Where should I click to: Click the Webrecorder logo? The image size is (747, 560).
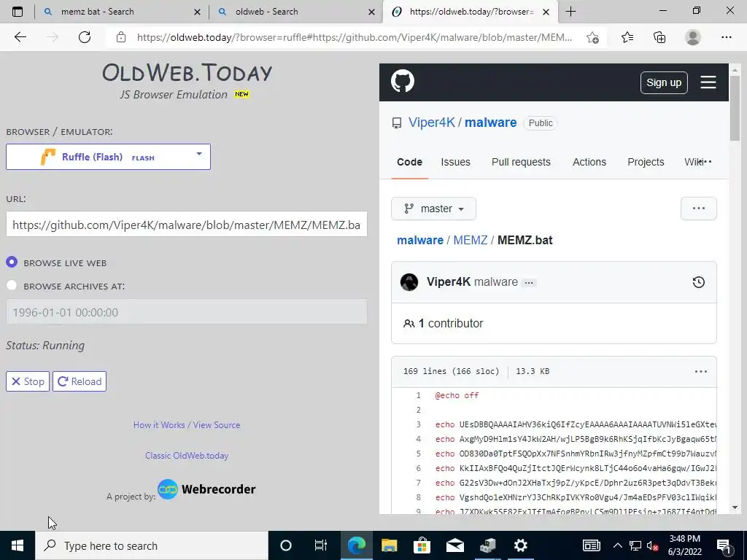(206, 489)
